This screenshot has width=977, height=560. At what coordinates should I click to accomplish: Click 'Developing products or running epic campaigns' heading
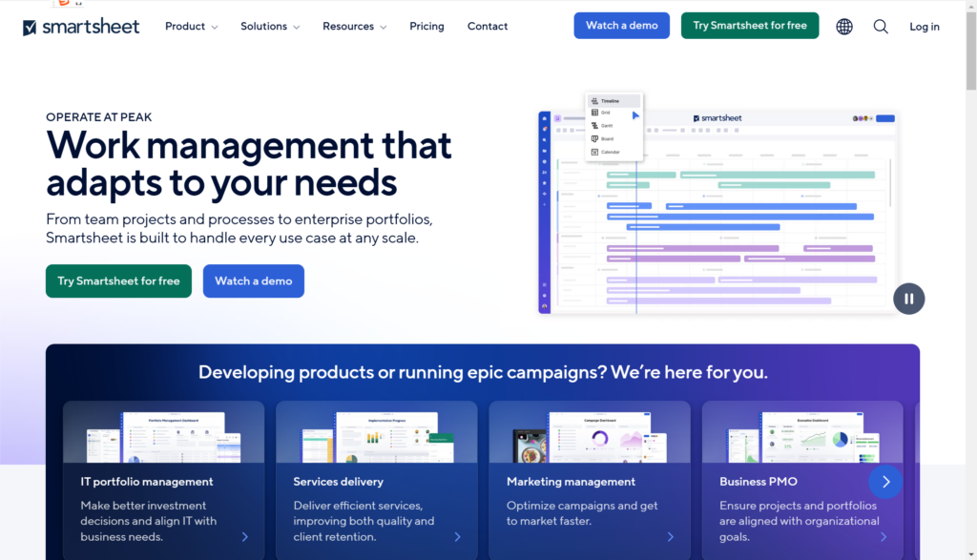483,372
